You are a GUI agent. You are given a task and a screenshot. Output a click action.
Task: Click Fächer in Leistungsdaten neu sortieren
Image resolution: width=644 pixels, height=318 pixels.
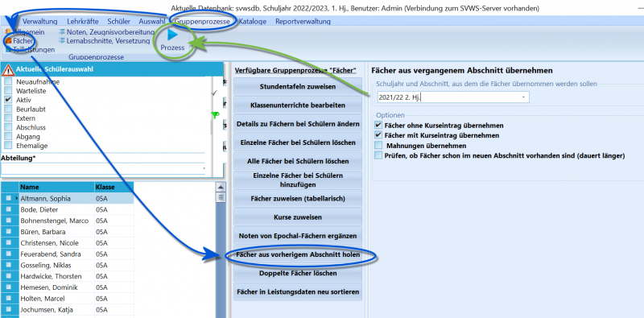298,292
